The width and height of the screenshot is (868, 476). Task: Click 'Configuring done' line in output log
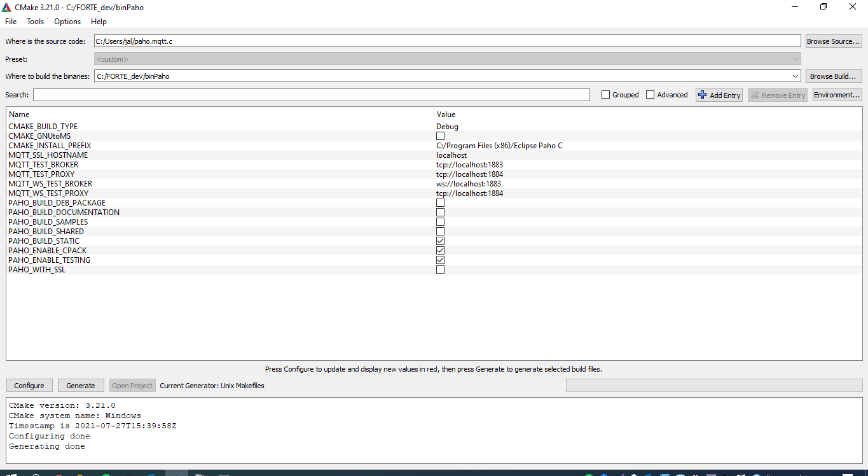pos(50,437)
